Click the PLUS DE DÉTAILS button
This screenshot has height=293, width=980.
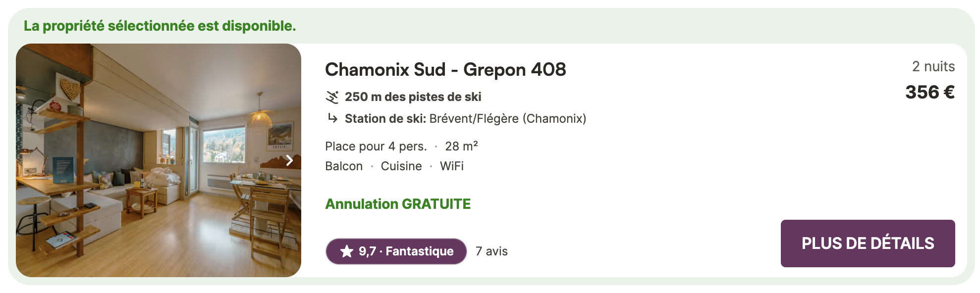868,244
